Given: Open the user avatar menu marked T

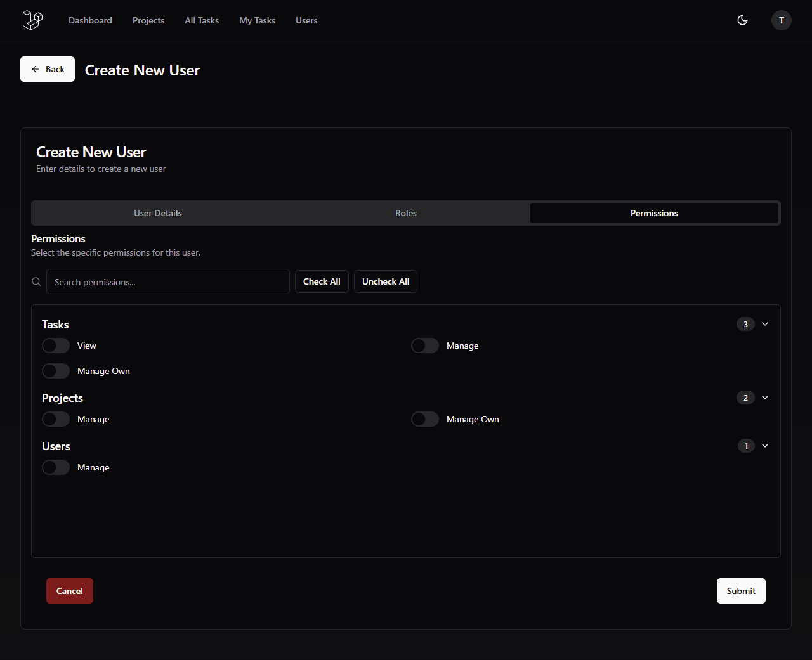Looking at the screenshot, I should [x=781, y=20].
